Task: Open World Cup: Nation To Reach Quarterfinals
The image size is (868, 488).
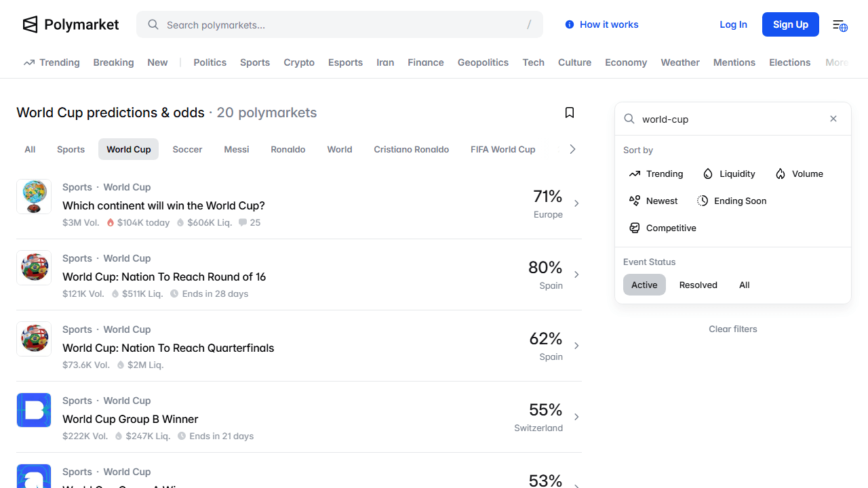Action: 168,348
